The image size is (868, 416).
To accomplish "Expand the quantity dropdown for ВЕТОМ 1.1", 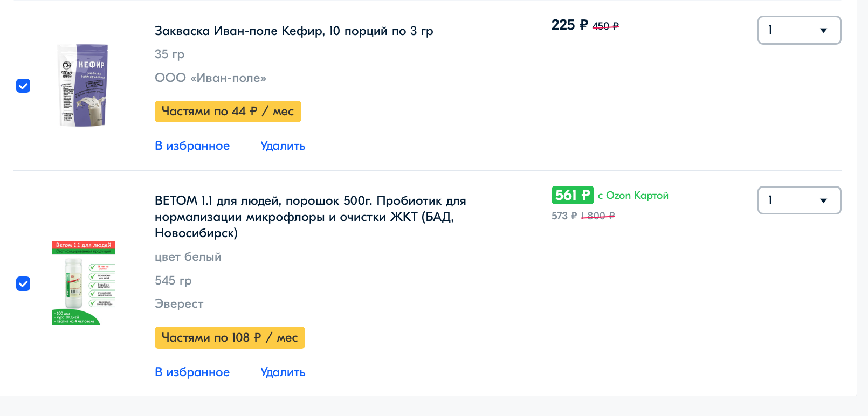I will coord(799,200).
